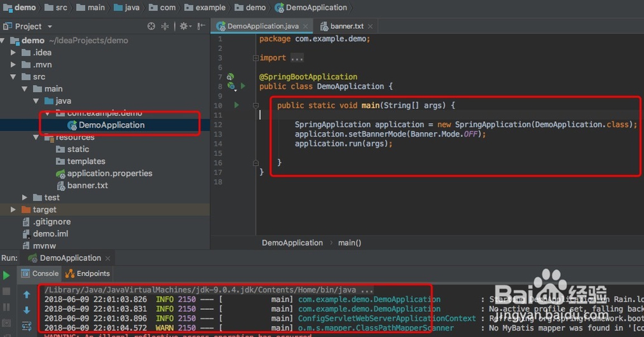Screen dimensions: 644x337
Task: Select DemoApplication class in project tree
Action: click(106, 125)
